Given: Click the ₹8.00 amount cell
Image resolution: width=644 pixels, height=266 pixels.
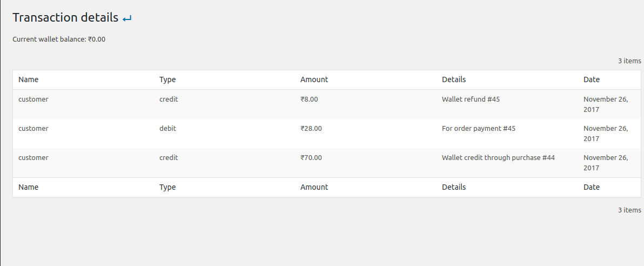Looking at the screenshot, I should coord(309,99).
